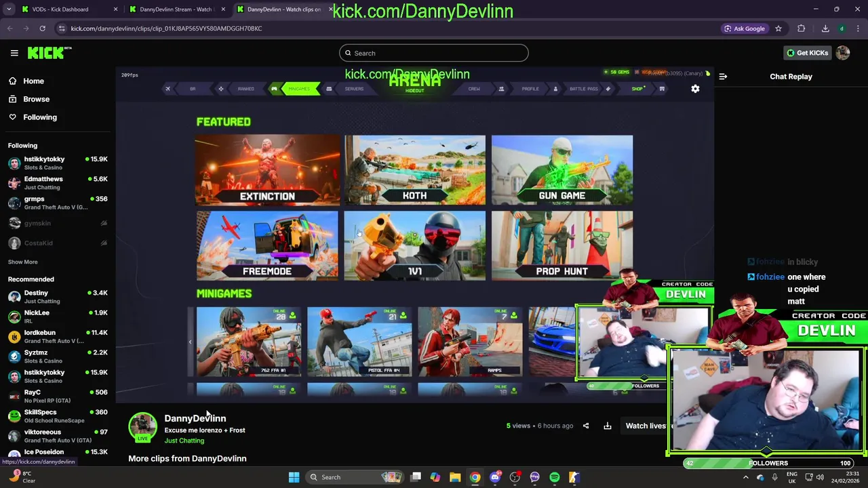Screen dimensions: 868x488
Task: Click the KICK logo
Action: click(x=50, y=53)
